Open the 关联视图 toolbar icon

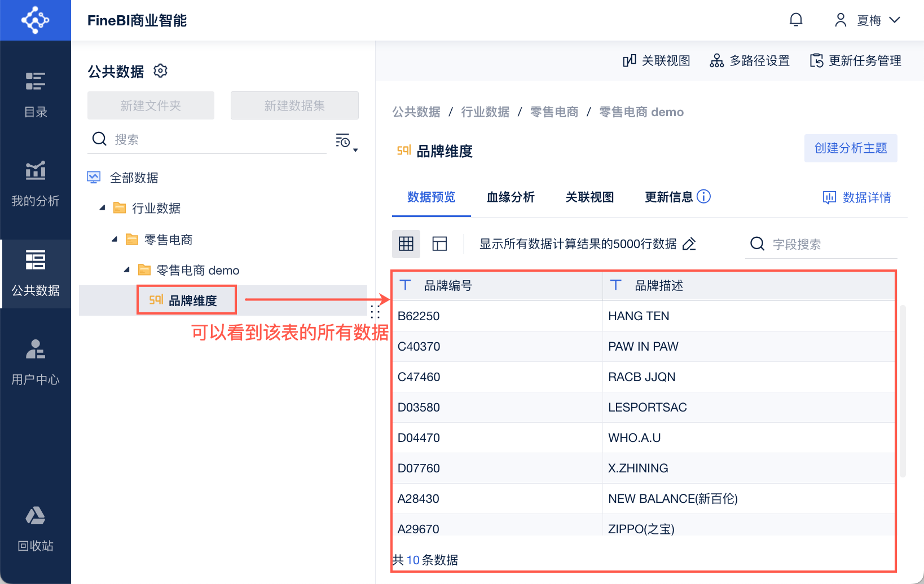coord(630,60)
